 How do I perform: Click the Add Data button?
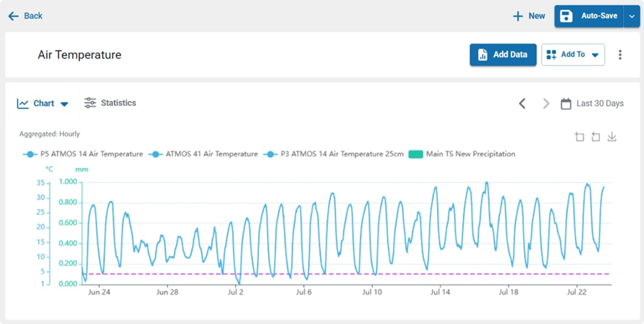[503, 55]
